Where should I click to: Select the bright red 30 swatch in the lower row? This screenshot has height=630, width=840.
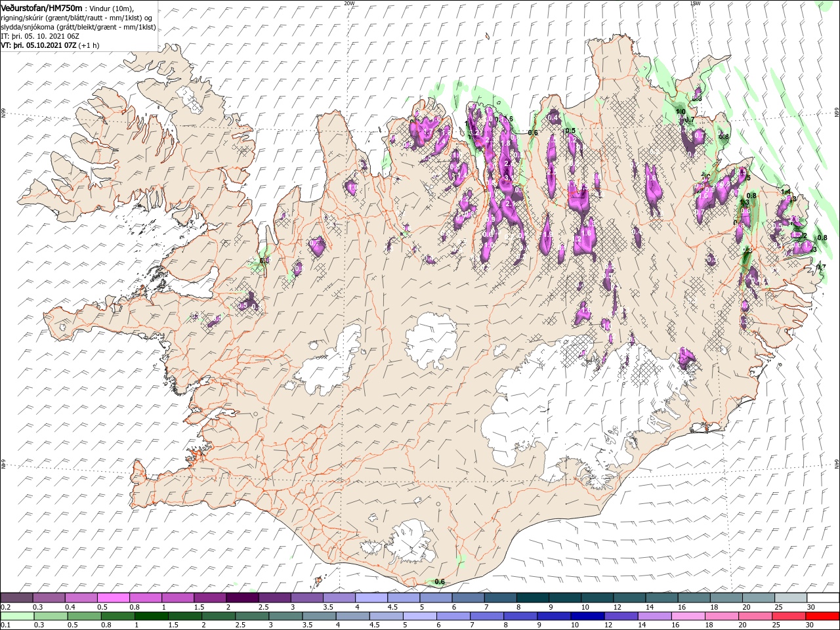coord(823,616)
